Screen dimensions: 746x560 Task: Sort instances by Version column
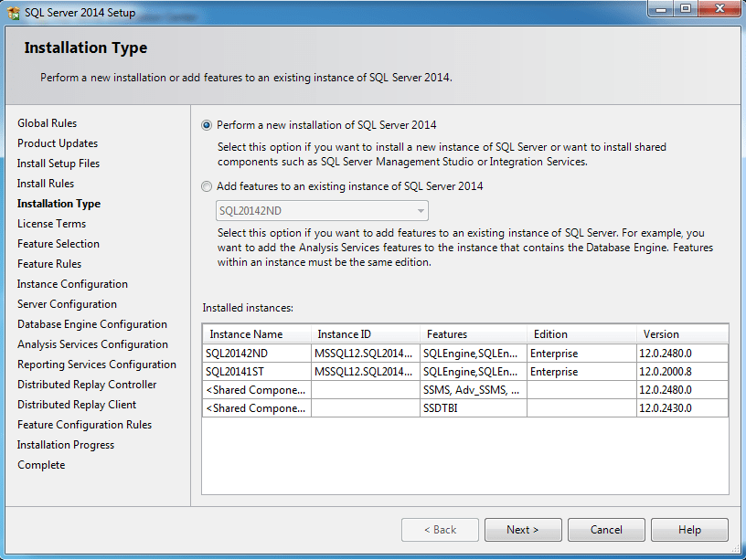click(x=681, y=334)
